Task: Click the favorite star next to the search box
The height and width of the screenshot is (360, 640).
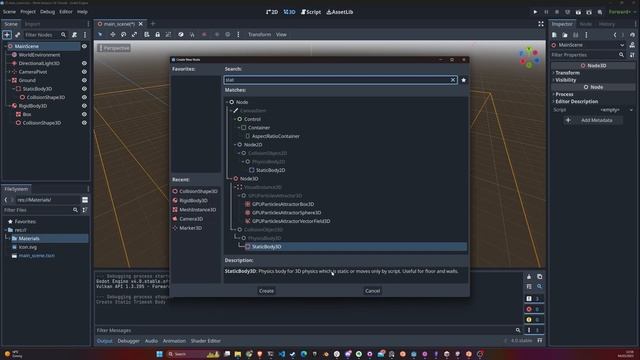Action: [464, 80]
